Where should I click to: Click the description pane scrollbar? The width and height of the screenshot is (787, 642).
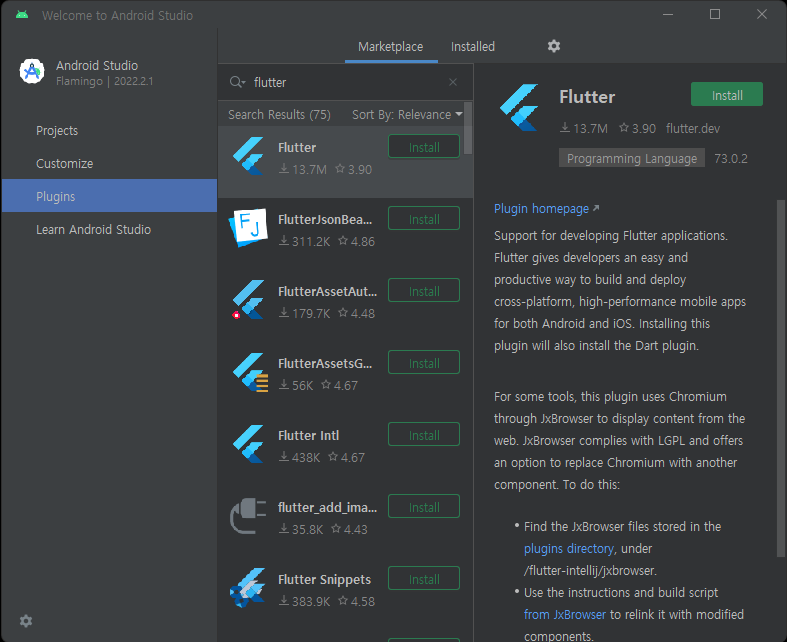click(x=780, y=379)
